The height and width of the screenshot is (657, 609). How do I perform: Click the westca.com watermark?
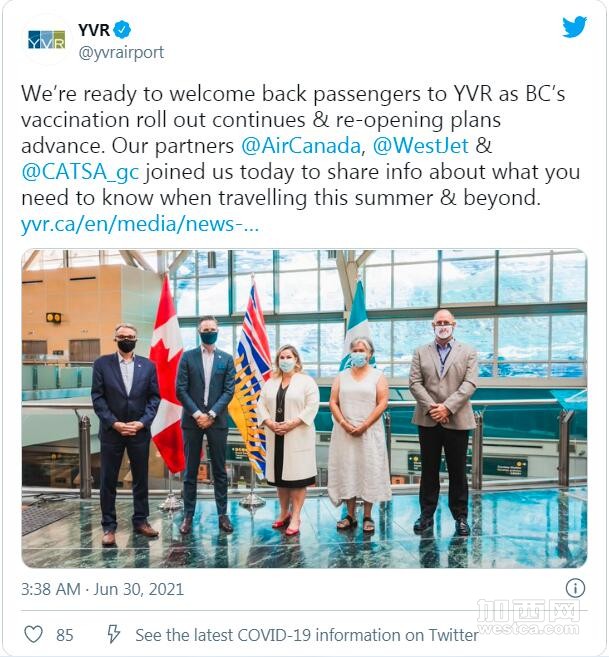529,629
